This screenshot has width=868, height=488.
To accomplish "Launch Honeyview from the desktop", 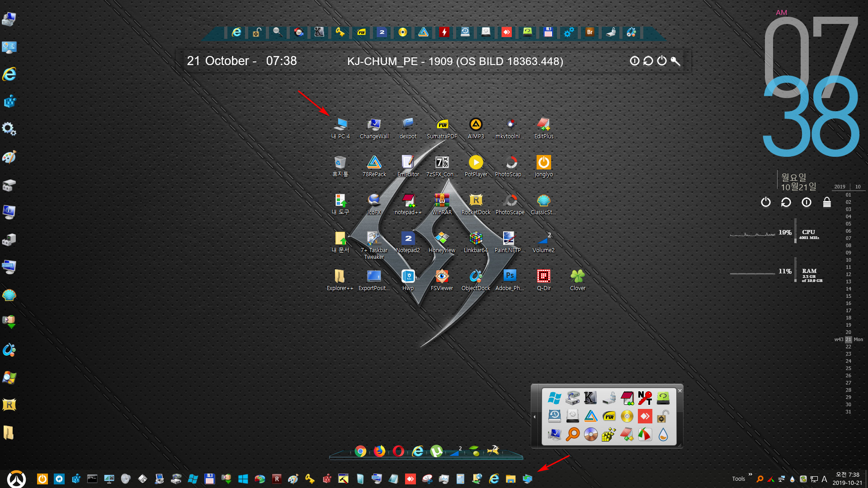I will (442, 242).
